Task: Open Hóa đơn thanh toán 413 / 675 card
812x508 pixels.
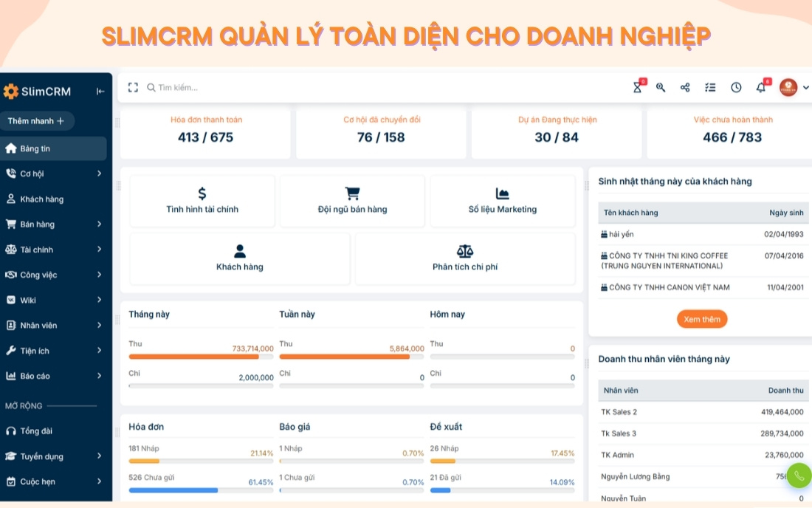Action: (206, 134)
